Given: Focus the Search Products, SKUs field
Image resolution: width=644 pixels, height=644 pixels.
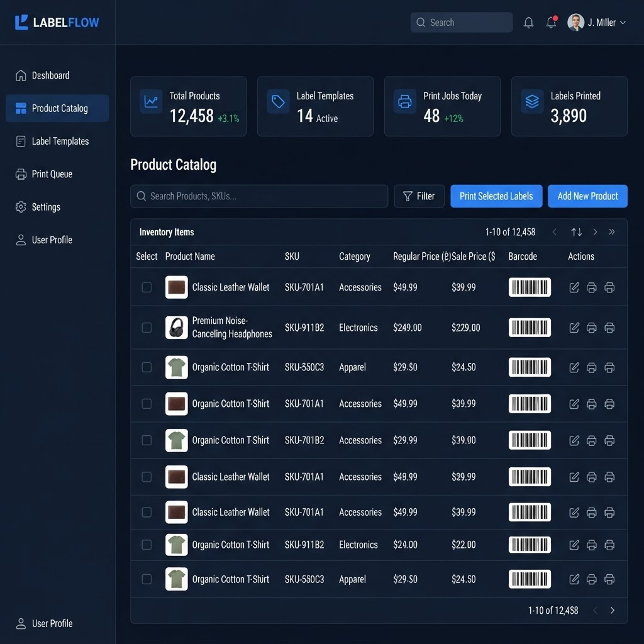Looking at the screenshot, I should pyautogui.click(x=259, y=196).
